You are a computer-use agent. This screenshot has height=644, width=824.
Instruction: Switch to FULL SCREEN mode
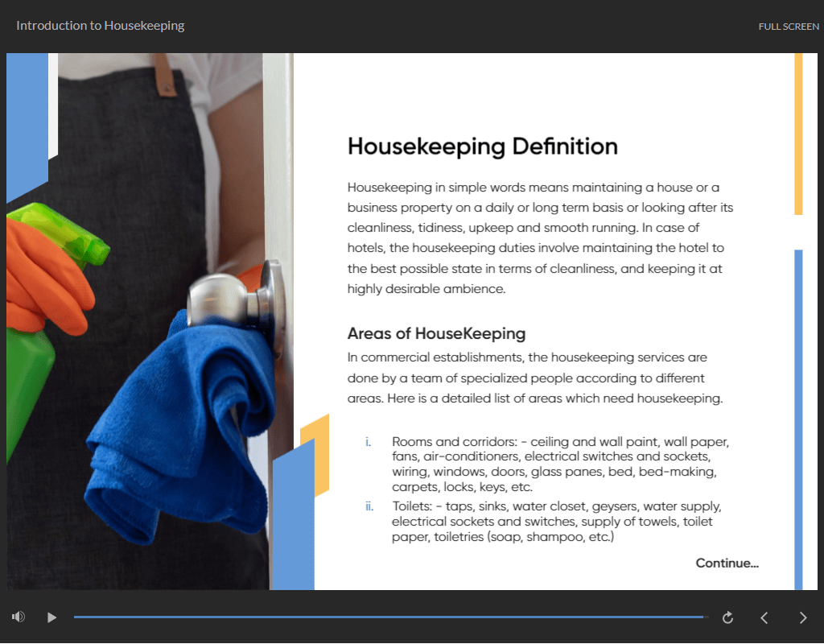[789, 27]
